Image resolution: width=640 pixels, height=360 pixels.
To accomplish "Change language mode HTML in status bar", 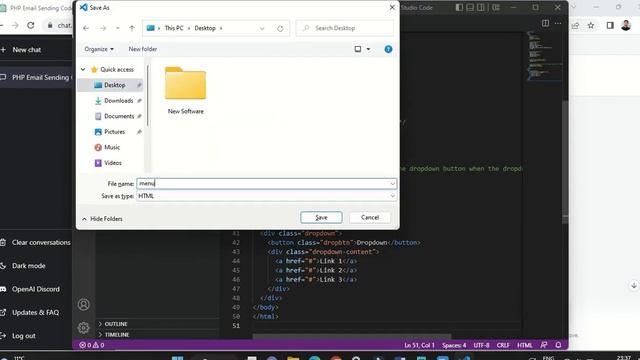I will pos(524,345).
